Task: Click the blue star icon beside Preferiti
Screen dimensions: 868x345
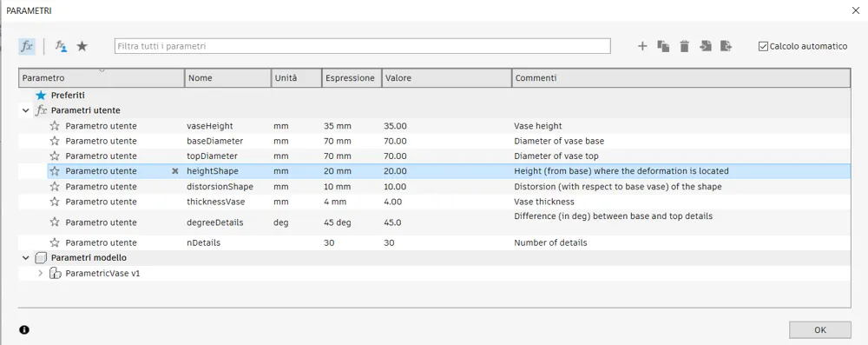Action: click(41, 96)
